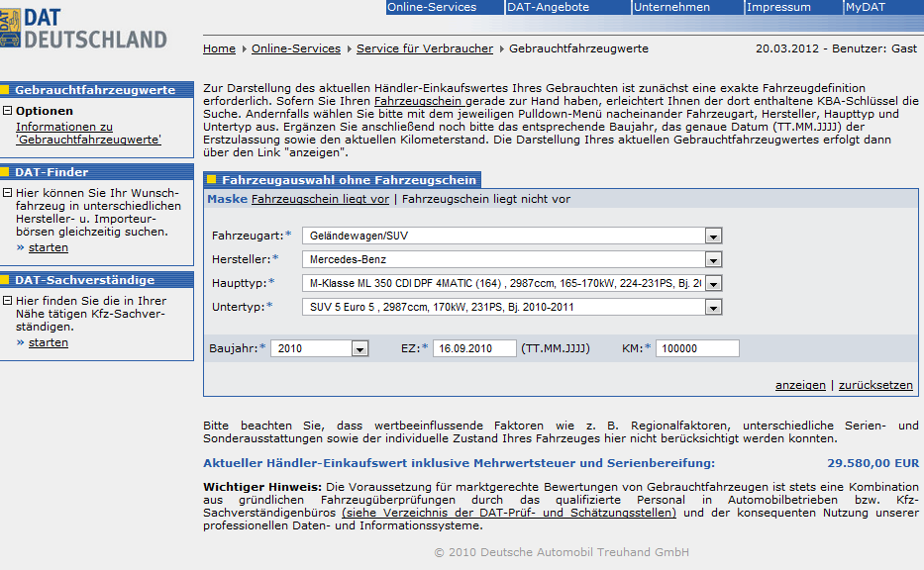Open the MyDAT menu

click(x=883, y=7)
